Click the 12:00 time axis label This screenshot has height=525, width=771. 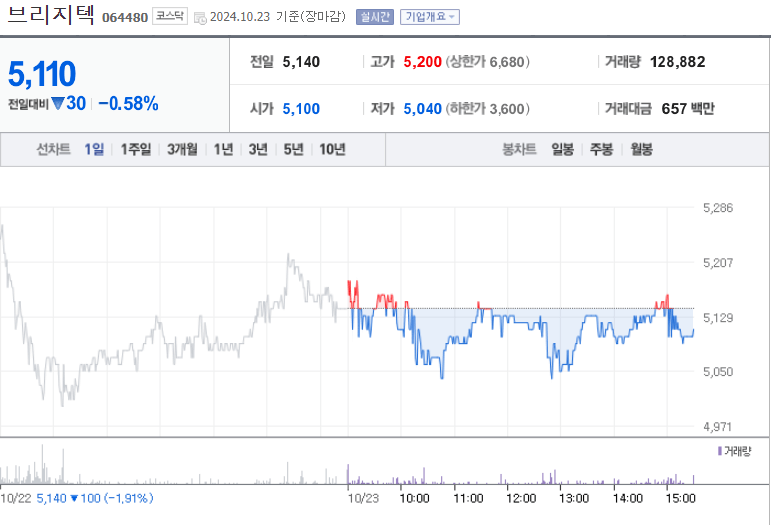click(521, 498)
